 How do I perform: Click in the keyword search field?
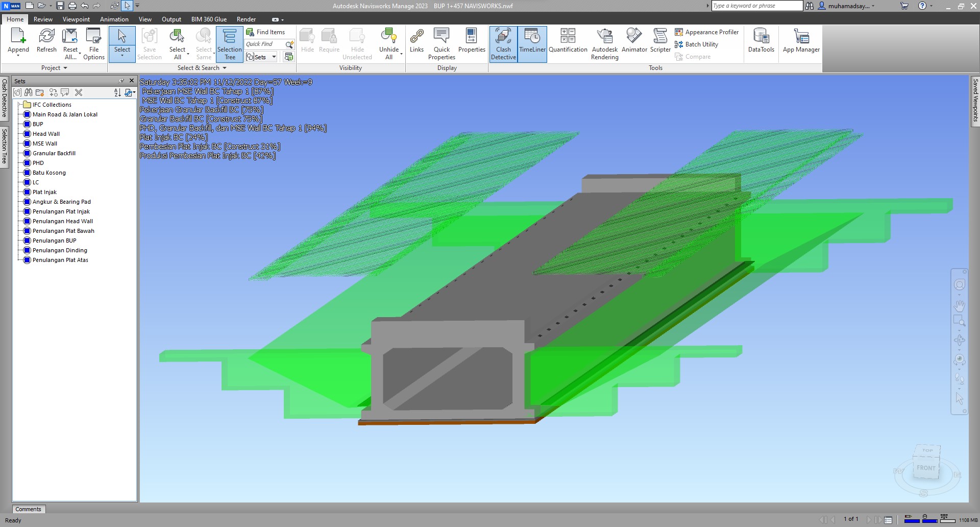pos(757,6)
